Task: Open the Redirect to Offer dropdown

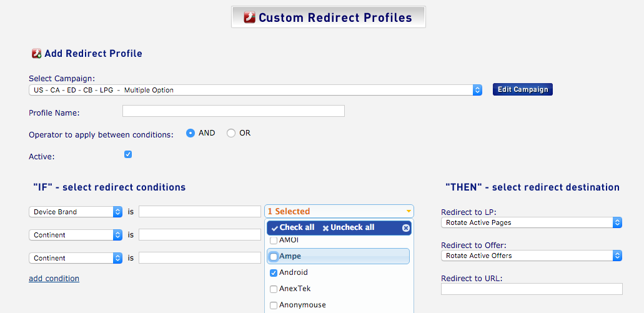Action: pyautogui.click(x=532, y=256)
